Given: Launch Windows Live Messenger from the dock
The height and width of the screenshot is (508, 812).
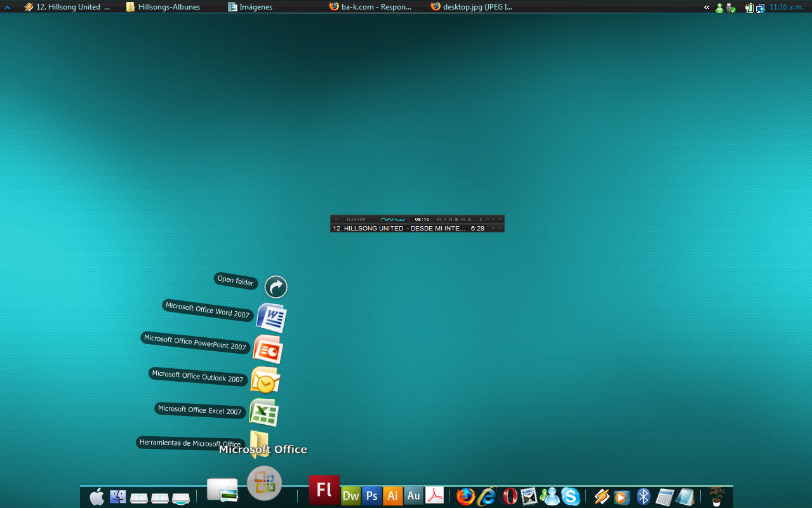Looking at the screenshot, I should (x=549, y=497).
